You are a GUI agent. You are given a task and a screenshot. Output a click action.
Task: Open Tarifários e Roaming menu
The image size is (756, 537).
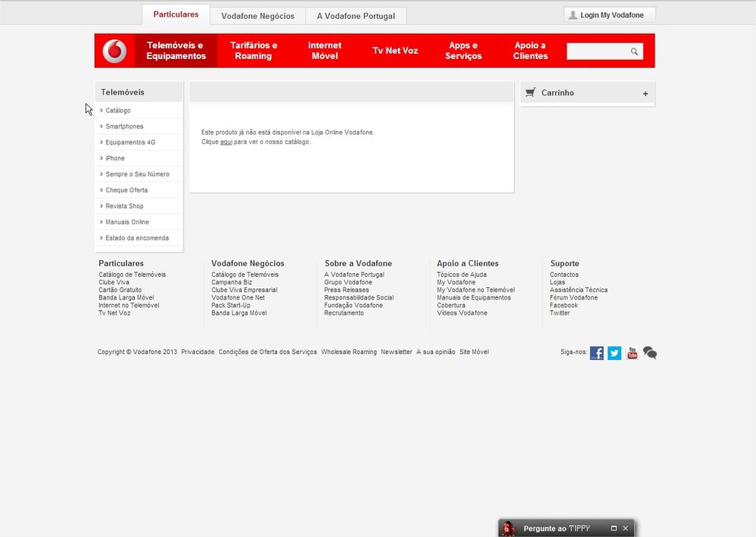pos(254,51)
